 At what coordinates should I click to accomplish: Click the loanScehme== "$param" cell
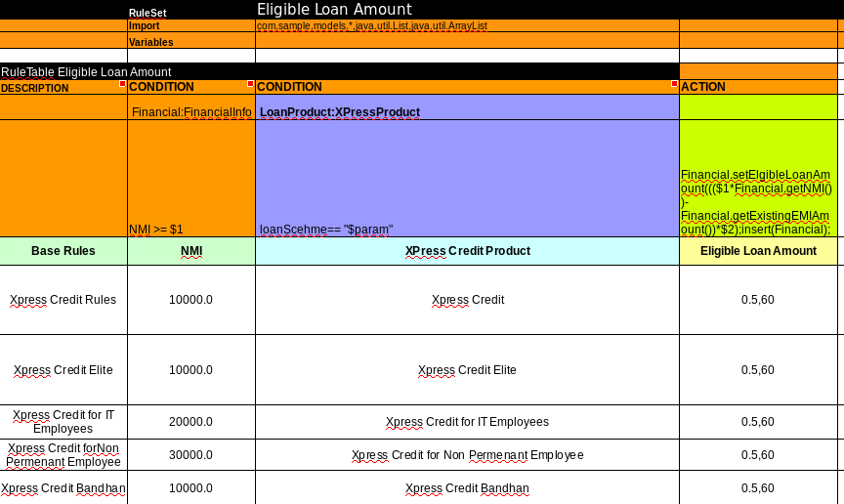tap(467, 178)
